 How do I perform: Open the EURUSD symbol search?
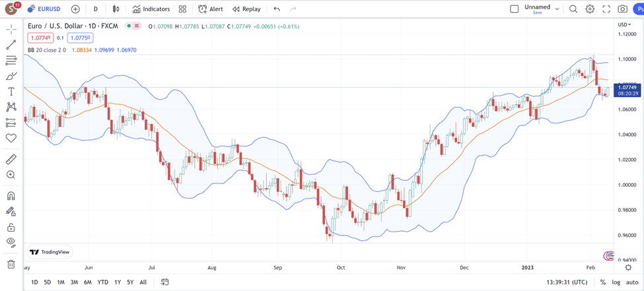(x=44, y=9)
